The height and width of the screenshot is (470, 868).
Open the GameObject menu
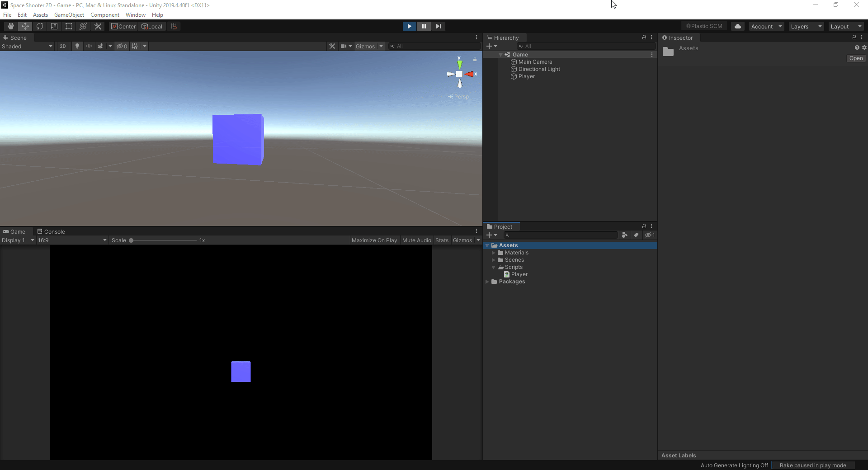[69, 14]
